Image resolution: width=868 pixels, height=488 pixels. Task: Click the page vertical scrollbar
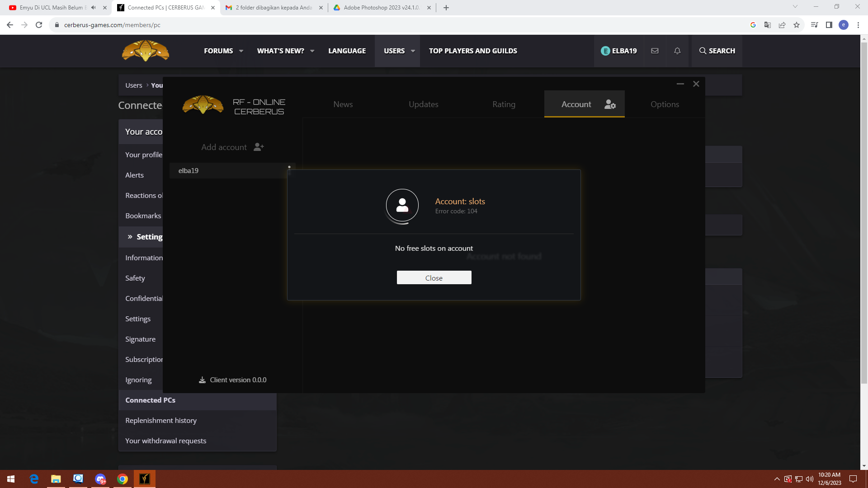point(864,212)
